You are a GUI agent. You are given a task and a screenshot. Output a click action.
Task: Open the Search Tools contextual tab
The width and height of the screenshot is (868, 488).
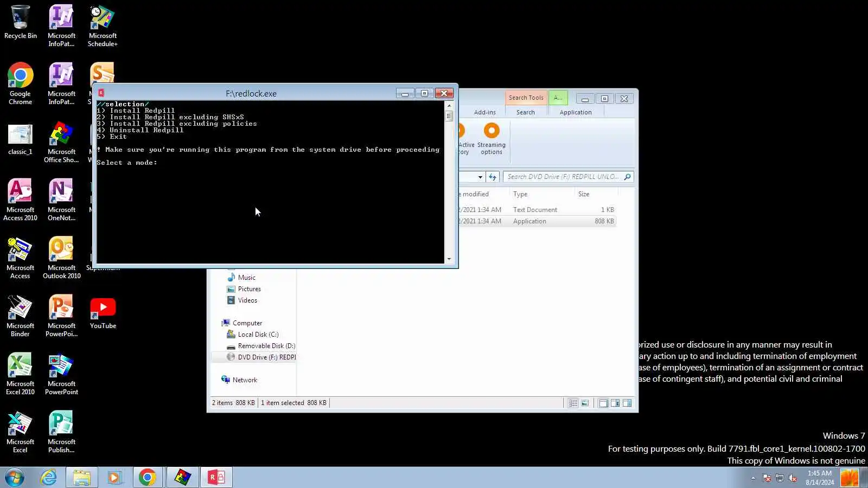[x=526, y=98]
